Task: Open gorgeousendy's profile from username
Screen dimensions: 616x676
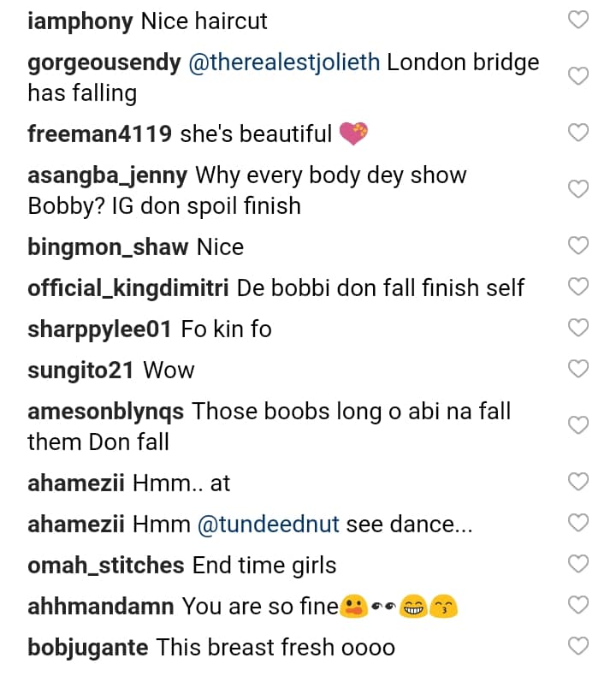Action: pyautogui.click(x=104, y=64)
